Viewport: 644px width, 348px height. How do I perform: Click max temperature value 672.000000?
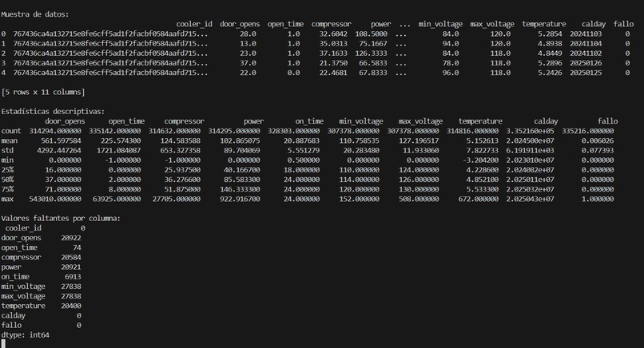pos(478,199)
